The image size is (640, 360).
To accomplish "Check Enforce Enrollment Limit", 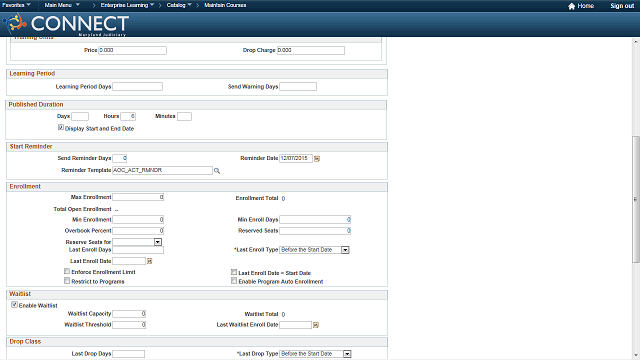I will [67, 271].
